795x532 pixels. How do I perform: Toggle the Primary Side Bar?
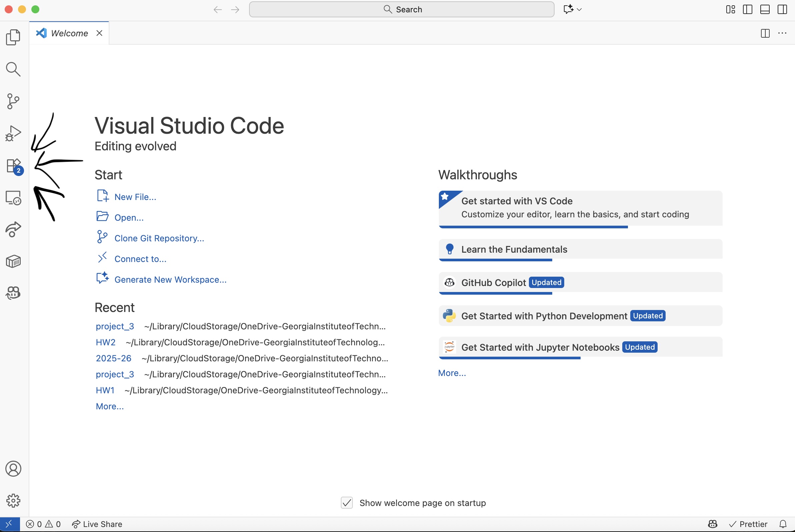pos(747,9)
